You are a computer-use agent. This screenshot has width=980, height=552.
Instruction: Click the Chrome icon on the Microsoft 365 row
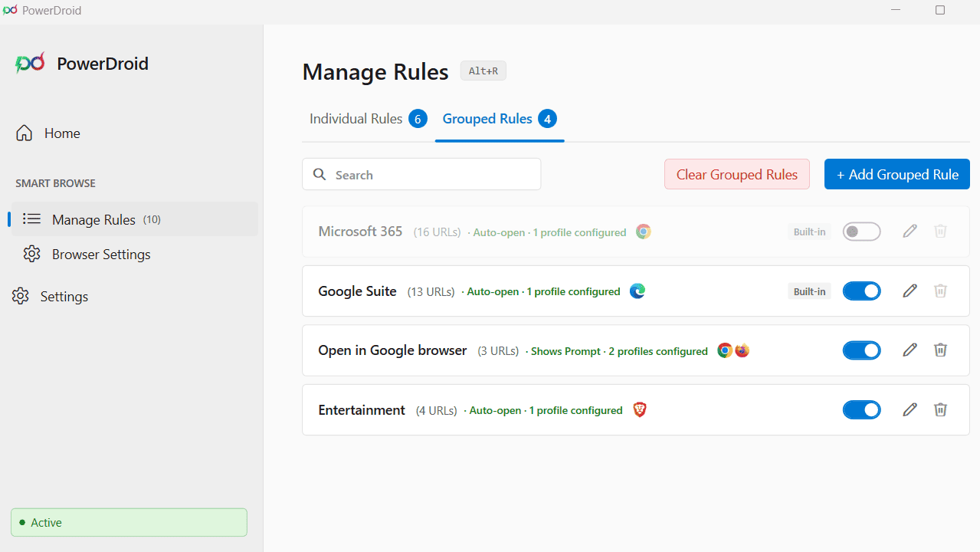point(644,232)
